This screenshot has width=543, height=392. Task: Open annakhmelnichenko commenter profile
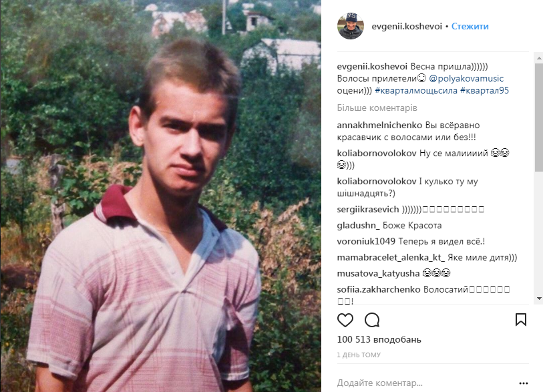coord(379,125)
